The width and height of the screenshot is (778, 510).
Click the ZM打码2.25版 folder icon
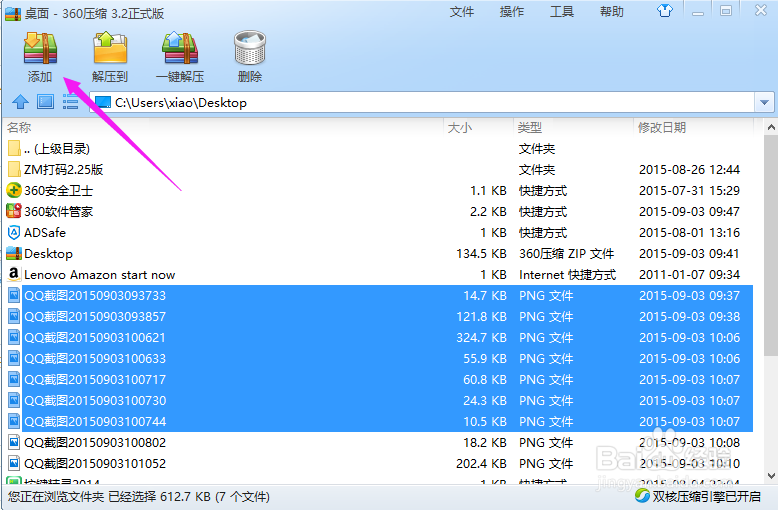[x=14, y=169]
